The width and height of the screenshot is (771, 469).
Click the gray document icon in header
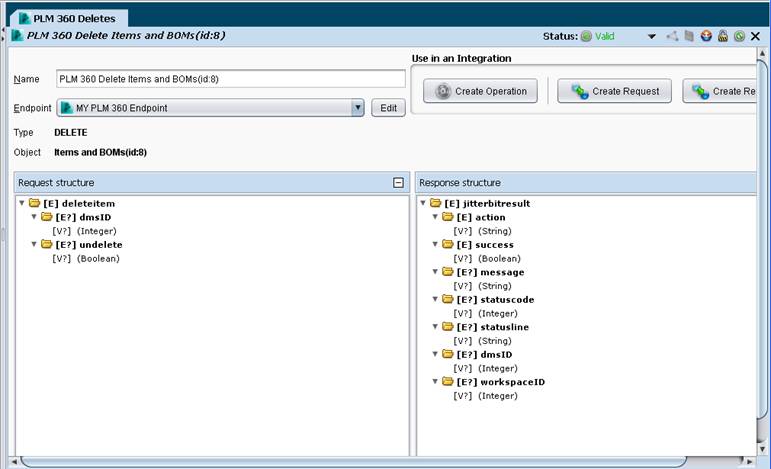(x=689, y=36)
